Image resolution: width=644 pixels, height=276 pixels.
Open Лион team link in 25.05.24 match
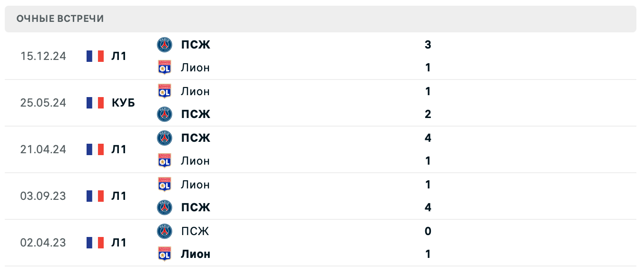point(195,91)
